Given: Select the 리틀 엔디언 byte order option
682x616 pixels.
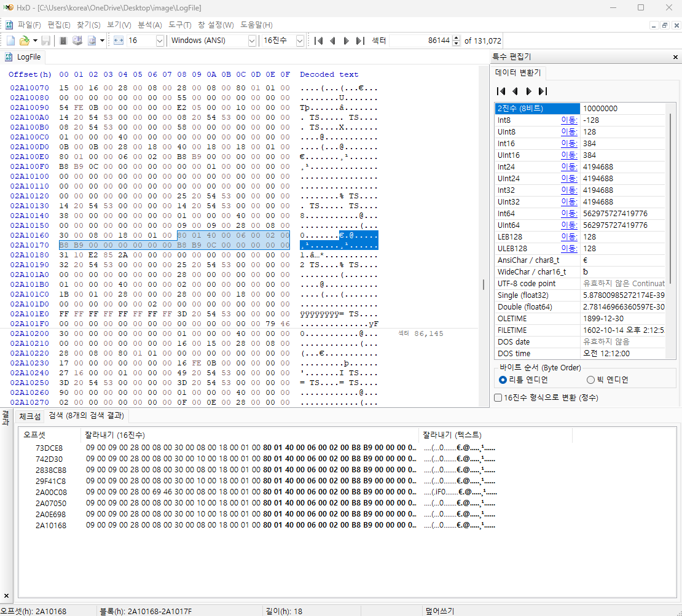Looking at the screenshot, I should tap(503, 380).
